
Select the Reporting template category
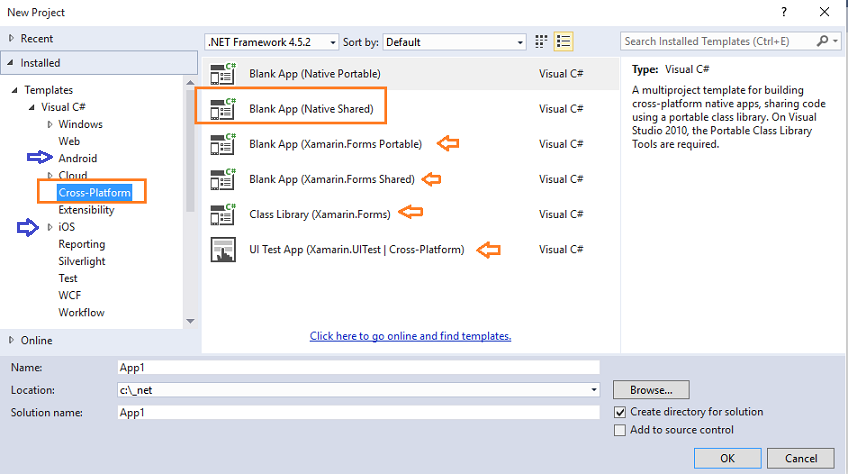tap(82, 245)
